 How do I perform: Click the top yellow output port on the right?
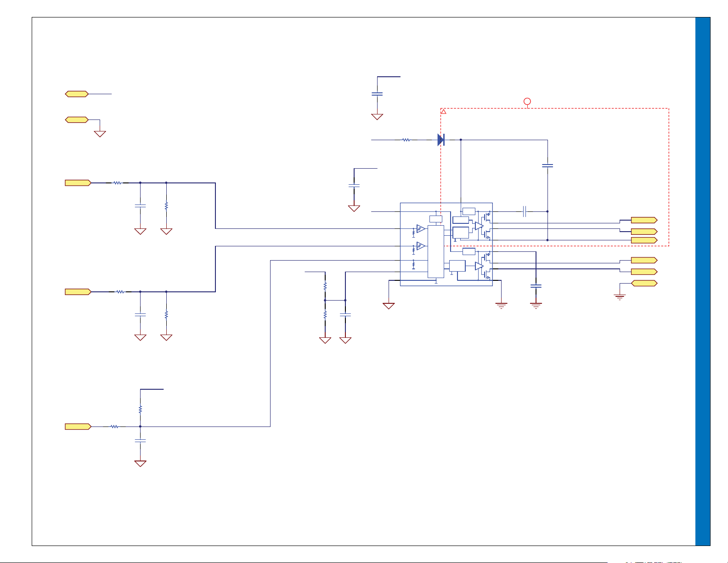point(644,220)
